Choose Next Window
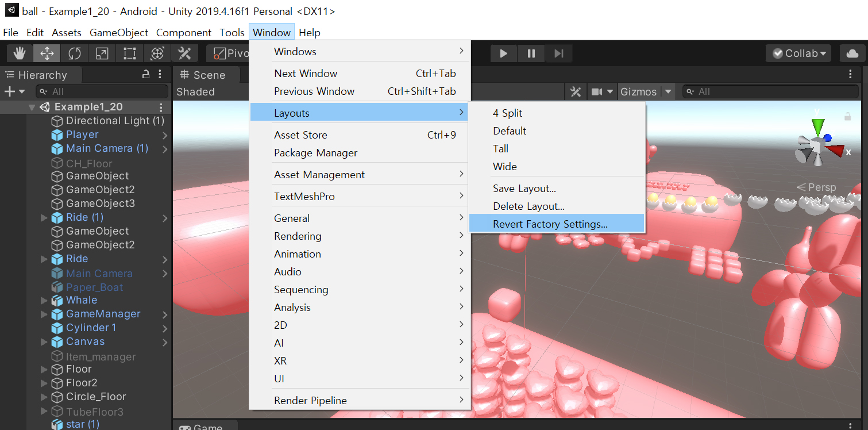The width and height of the screenshot is (868, 430). (360, 74)
